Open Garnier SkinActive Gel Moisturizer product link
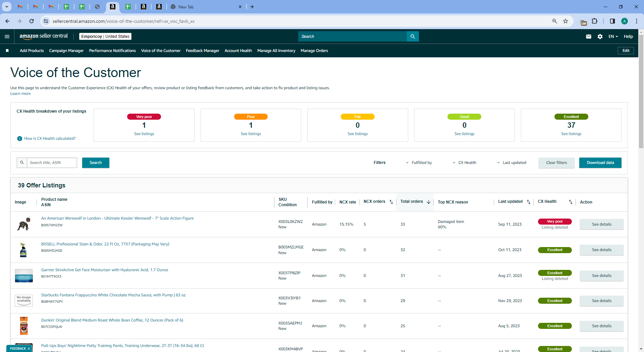This screenshot has width=644, height=352. pos(105,270)
